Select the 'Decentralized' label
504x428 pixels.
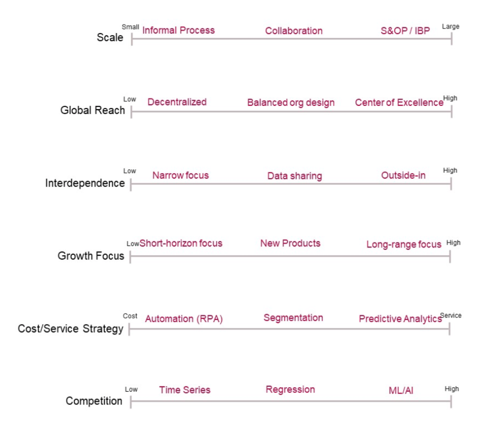[x=177, y=102]
